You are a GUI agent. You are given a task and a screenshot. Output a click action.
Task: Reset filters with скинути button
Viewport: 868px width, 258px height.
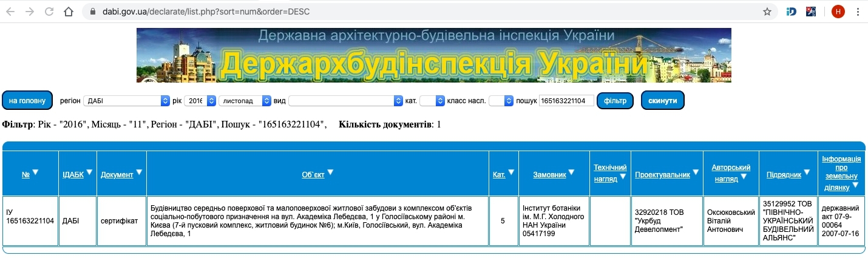point(662,100)
